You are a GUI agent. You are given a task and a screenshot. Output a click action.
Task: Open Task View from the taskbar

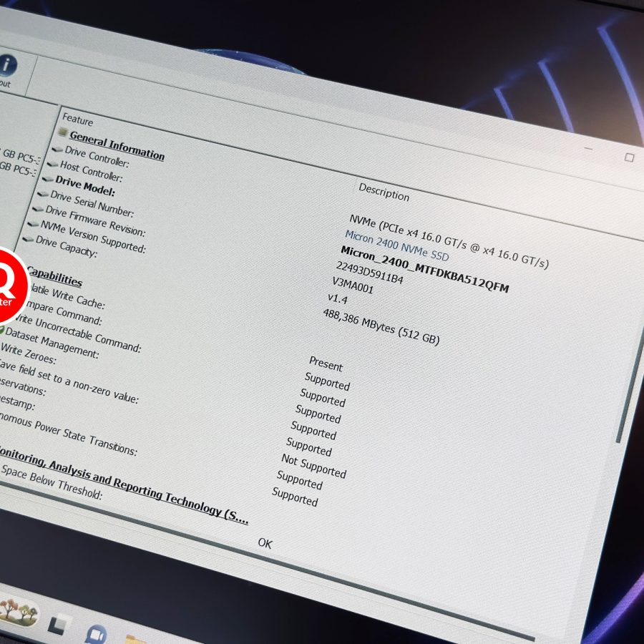tap(58, 625)
